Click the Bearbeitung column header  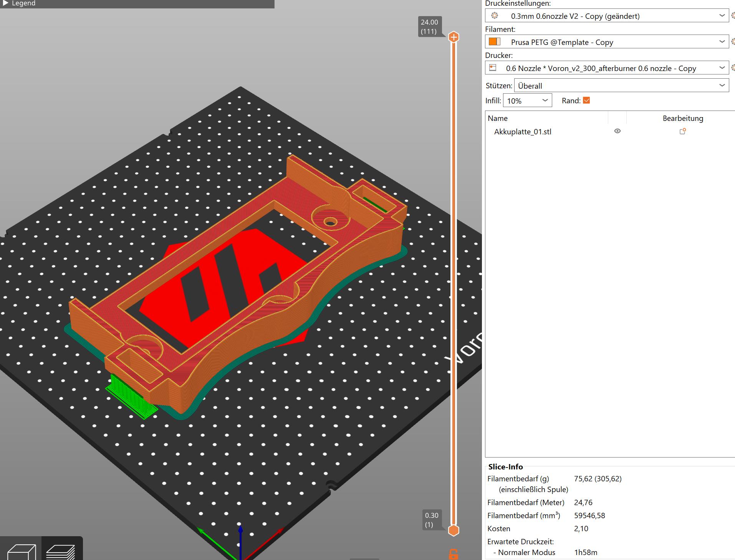click(x=683, y=118)
